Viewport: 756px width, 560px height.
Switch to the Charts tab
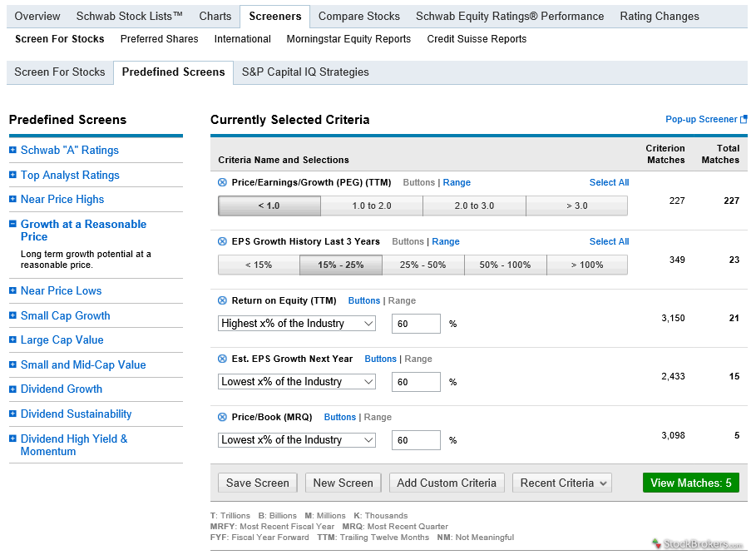(215, 17)
